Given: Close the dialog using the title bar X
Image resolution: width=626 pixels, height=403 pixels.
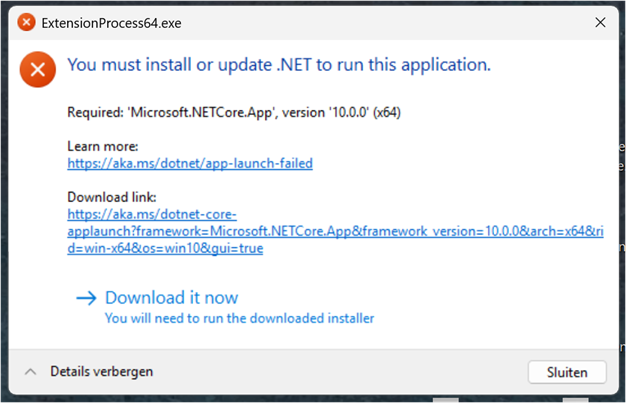Looking at the screenshot, I should tap(600, 22).
